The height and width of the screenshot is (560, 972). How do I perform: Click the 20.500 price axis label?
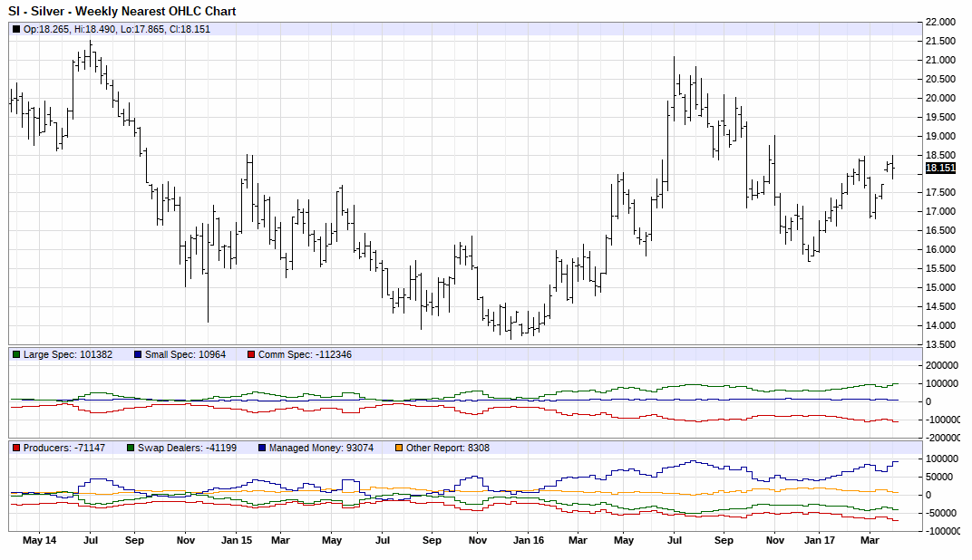tap(940, 79)
